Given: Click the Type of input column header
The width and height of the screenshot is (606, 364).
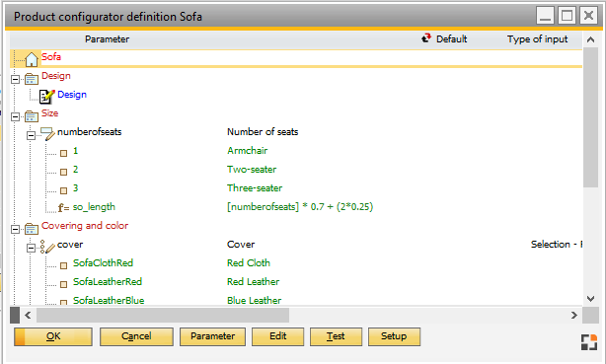Looking at the screenshot, I should (x=537, y=39).
